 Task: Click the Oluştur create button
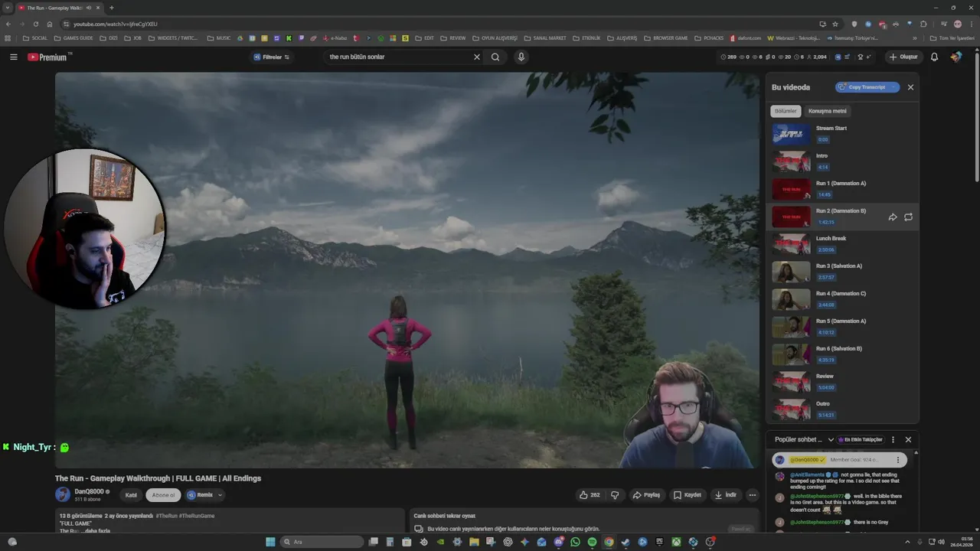pos(903,57)
